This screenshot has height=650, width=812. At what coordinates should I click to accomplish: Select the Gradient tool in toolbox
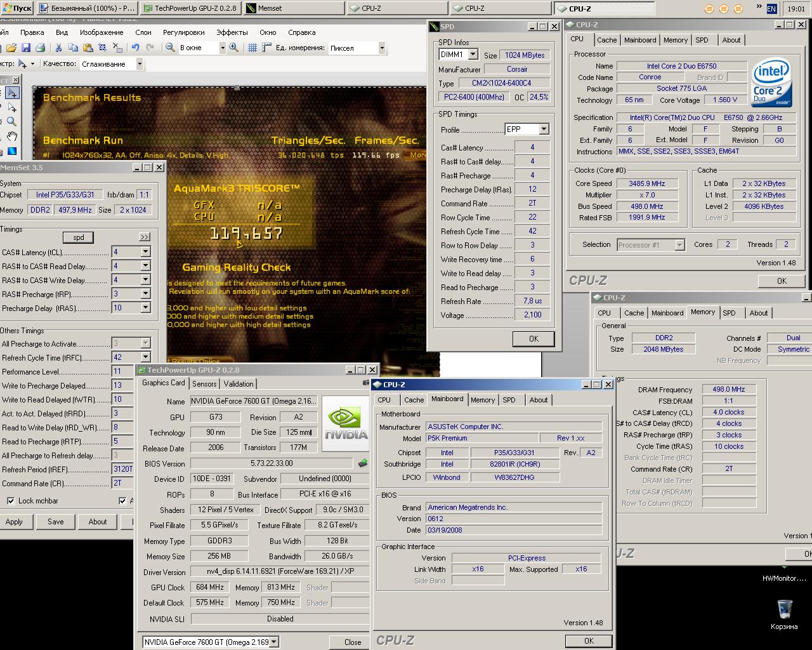[12, 151]
